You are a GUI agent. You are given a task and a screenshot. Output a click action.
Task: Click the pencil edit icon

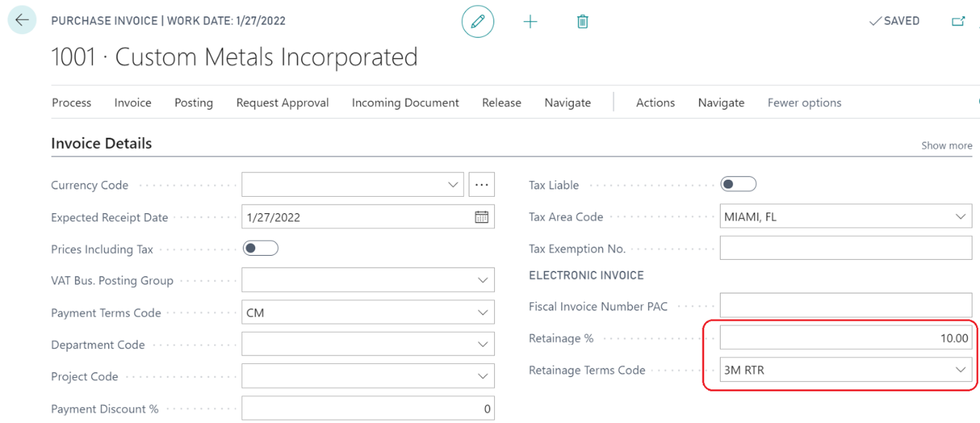[x=478, y=22]
